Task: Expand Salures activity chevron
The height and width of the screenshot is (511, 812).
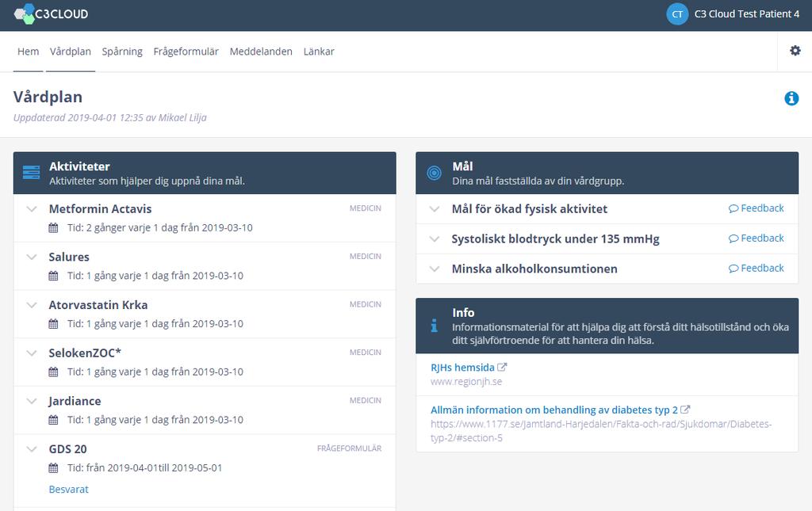Action: tap(32, 257)
